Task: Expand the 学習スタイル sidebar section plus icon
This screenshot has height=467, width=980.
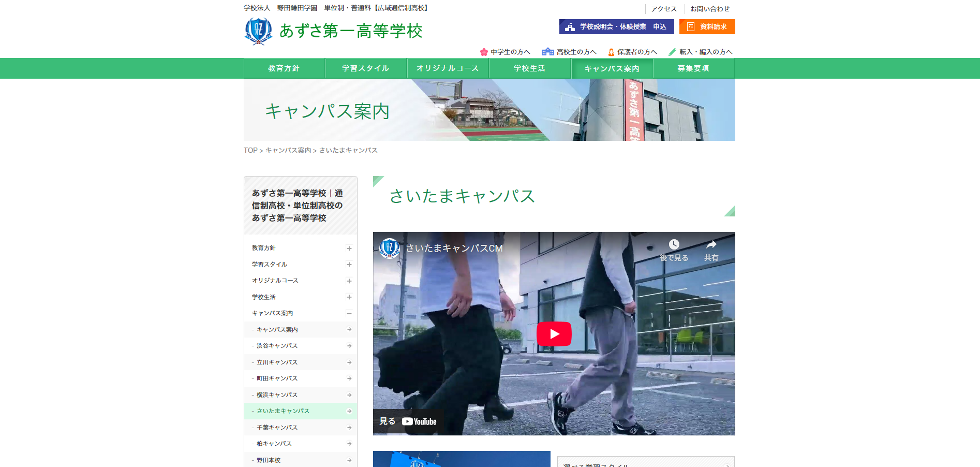Action: click(349, 265)
